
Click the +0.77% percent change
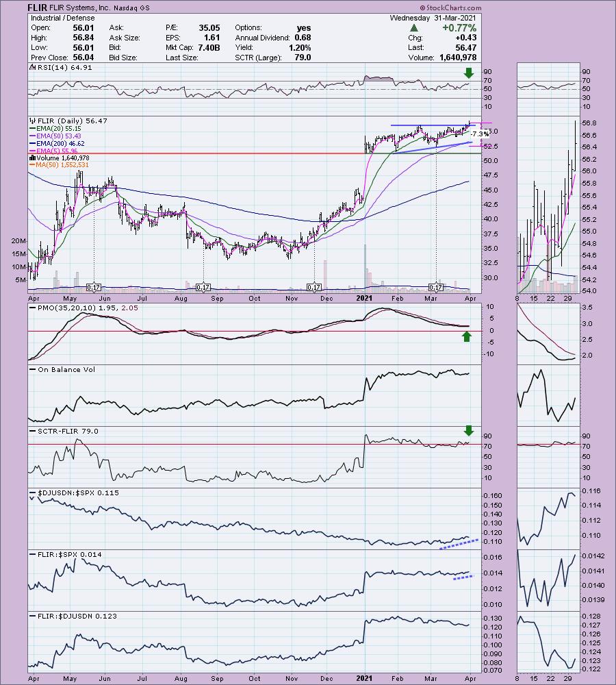tap(459, 28)
